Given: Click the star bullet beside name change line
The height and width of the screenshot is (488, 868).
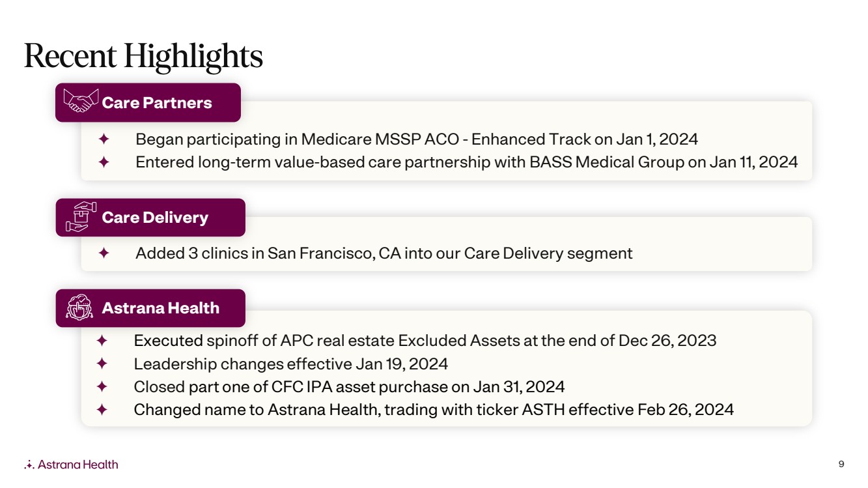Looking at the screenshot, I should tap(102, 410).
